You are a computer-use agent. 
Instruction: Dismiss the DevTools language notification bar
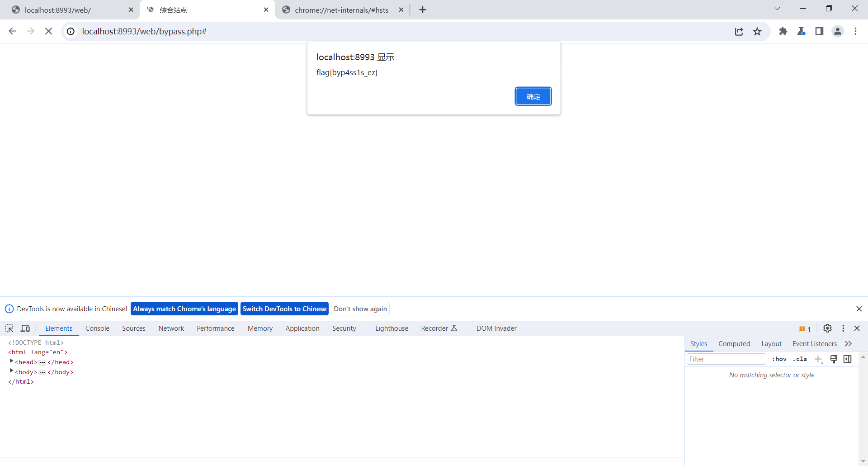859,309
